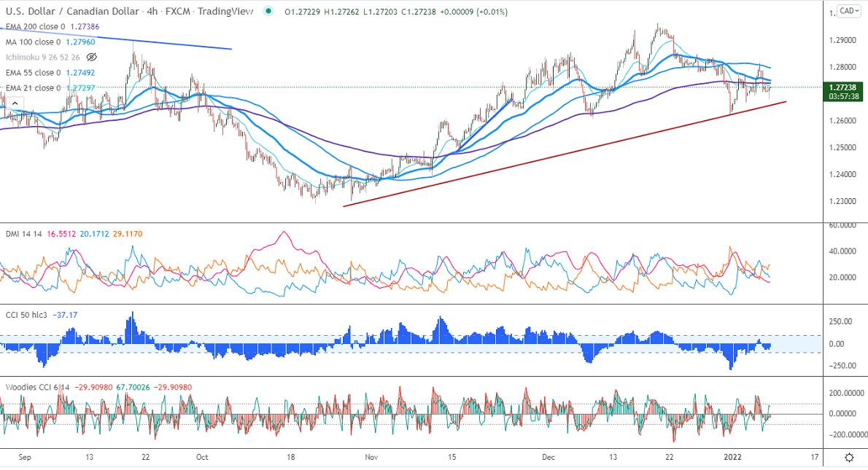Click the Nov label on time axis
The height and width of the screenshot is (470, 868).
click(x=371, y=458)
